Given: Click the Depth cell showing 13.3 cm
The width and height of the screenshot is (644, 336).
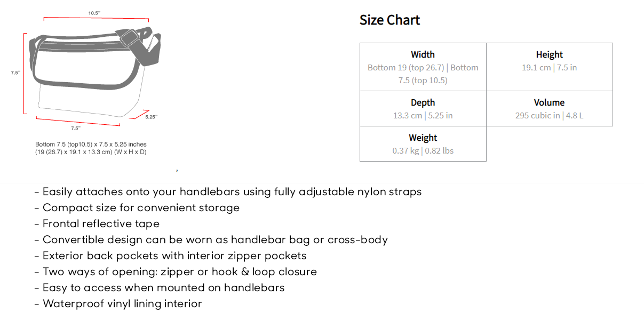Looking at the screenshot, I should pyautogui.click(x=423, y=109).
